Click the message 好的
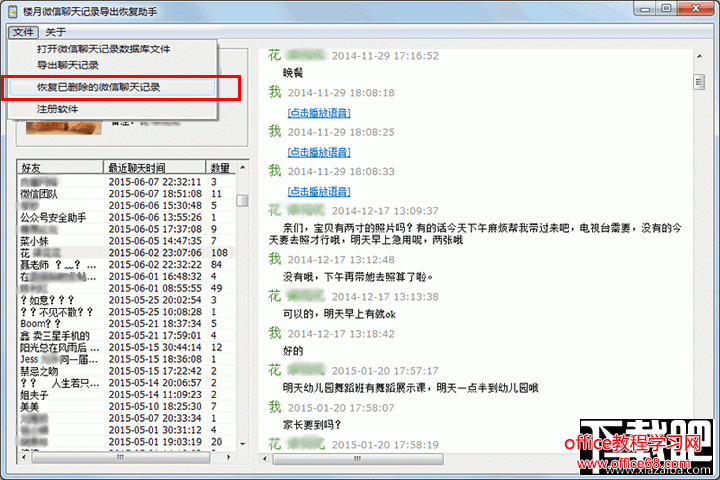The image size is (720, 480). [x=293, y=351]
